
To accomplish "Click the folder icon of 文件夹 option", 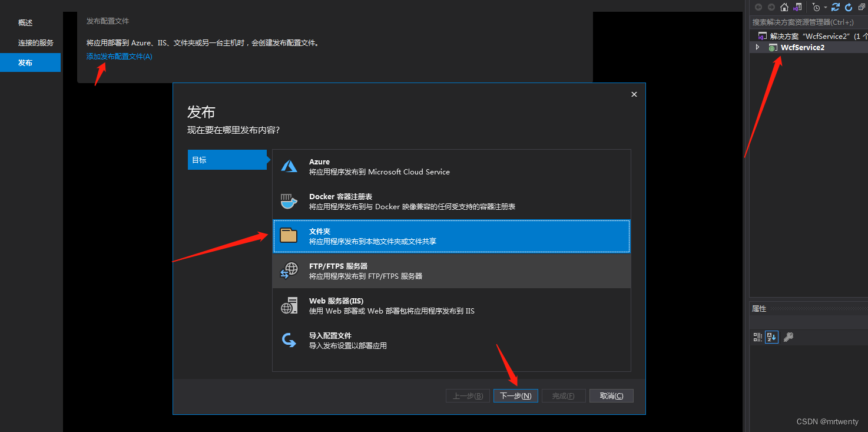I will [289, 236].
